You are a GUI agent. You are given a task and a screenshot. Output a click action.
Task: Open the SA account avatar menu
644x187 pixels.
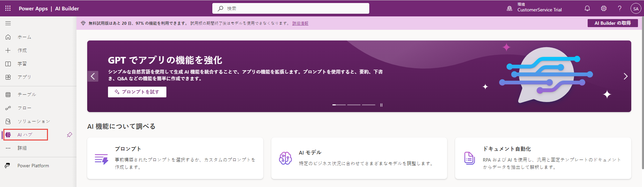(x=636, y=9)
